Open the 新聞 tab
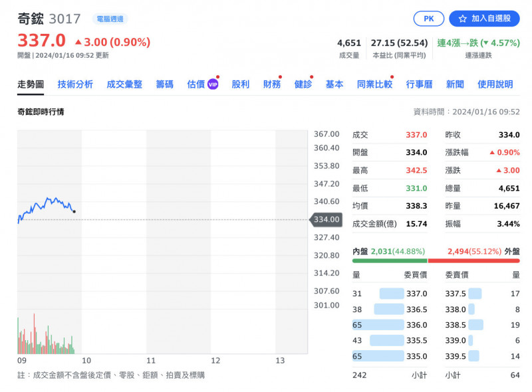This screenshot has width=532, height=392. [455, 84]
